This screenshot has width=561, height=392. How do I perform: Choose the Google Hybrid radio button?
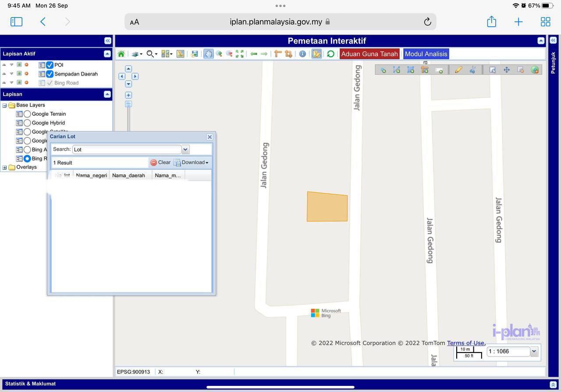coord(27,123)
